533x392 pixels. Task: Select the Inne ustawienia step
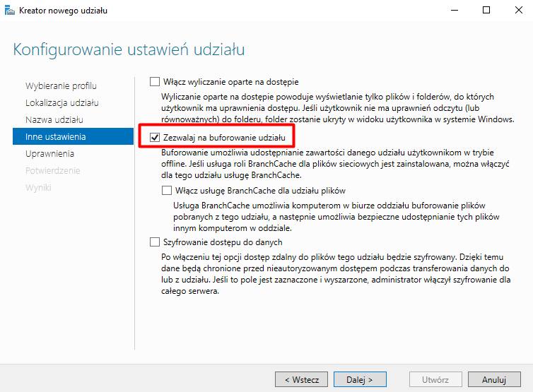(x=56, y=136)
